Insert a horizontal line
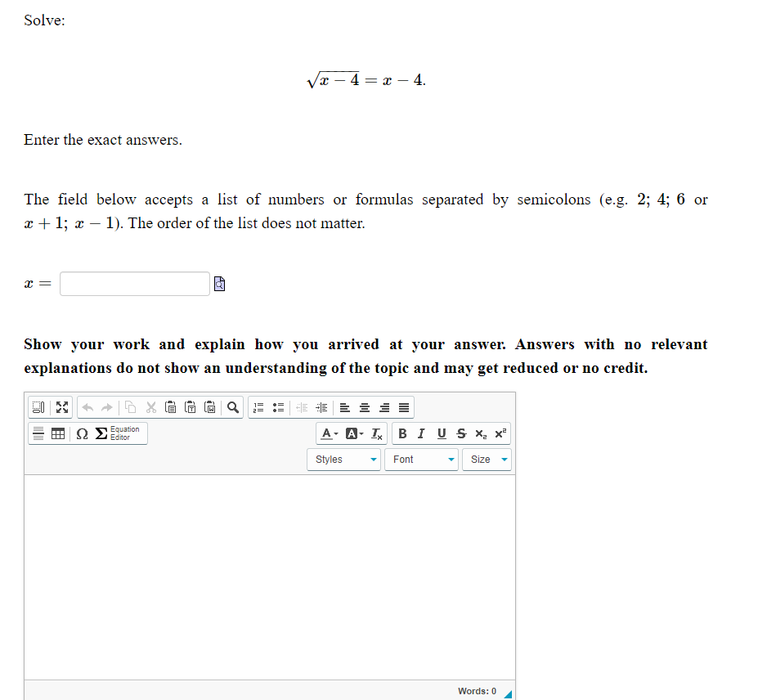 [38, 433]
